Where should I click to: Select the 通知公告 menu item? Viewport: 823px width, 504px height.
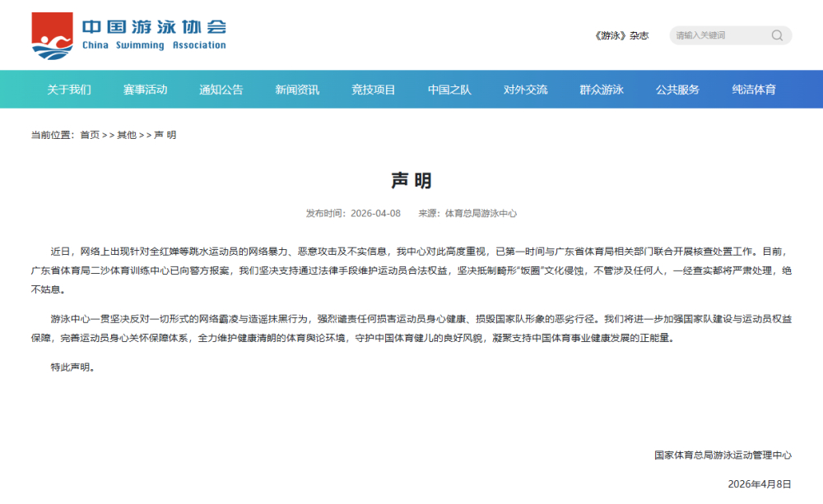(x=219, y=90)
